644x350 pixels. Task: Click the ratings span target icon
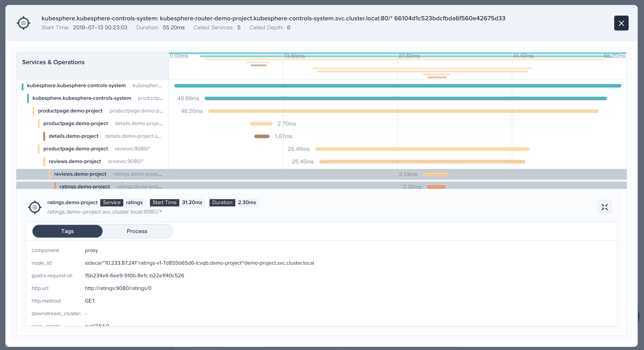point(35,207)
